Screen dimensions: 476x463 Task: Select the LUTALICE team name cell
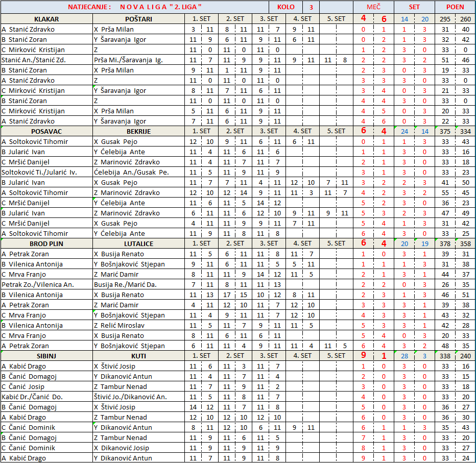pyautogui.click(x=138, y=243)
